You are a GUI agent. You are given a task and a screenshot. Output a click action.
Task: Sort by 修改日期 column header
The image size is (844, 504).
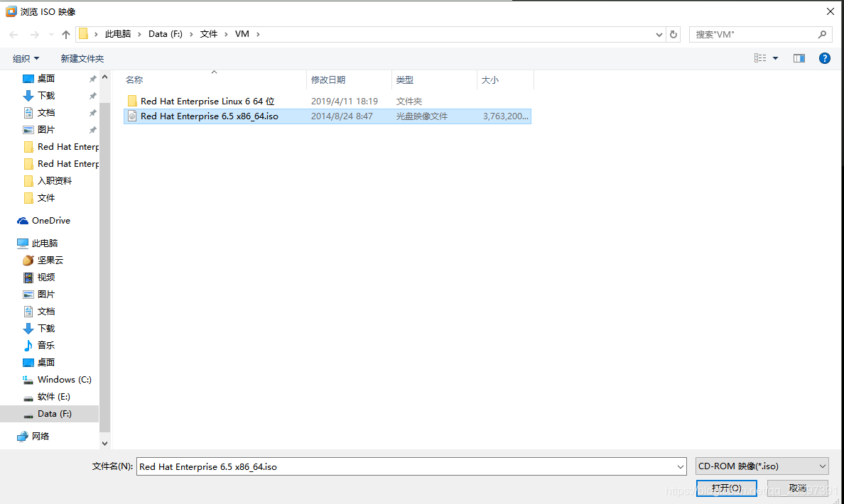[x=328, y=80]
